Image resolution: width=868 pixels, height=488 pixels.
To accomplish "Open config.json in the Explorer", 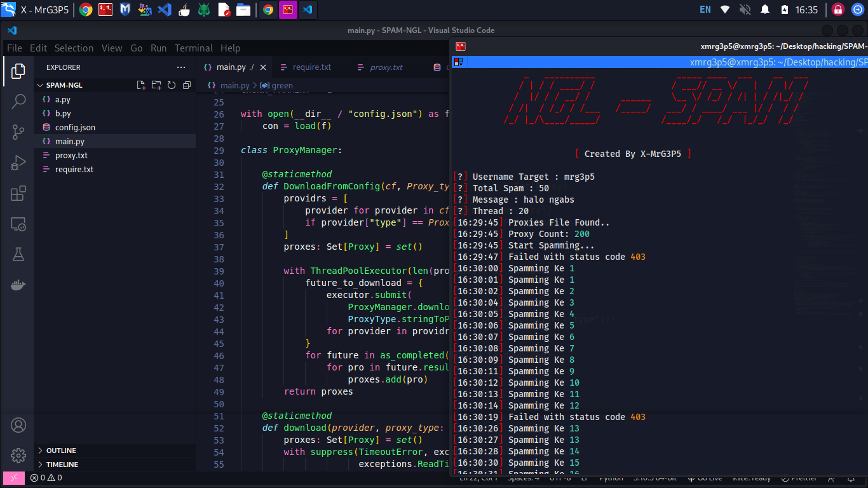I will pos(114,127).
